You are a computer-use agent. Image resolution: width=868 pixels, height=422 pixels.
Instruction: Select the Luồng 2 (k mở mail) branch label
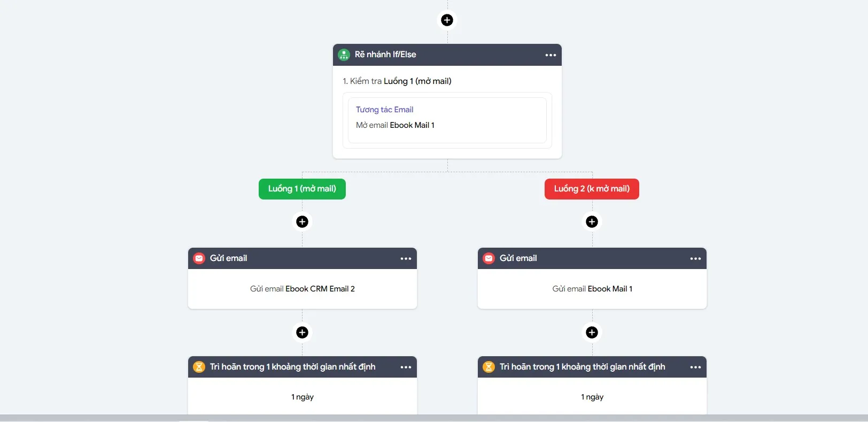pos(592,189)
